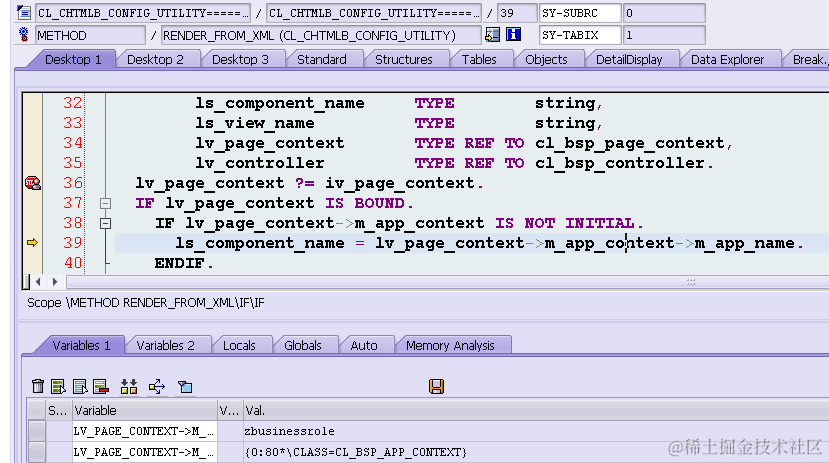
Task: Select the Memory Analysis tab
Action: pyautogui.click(x=450, y=345)
